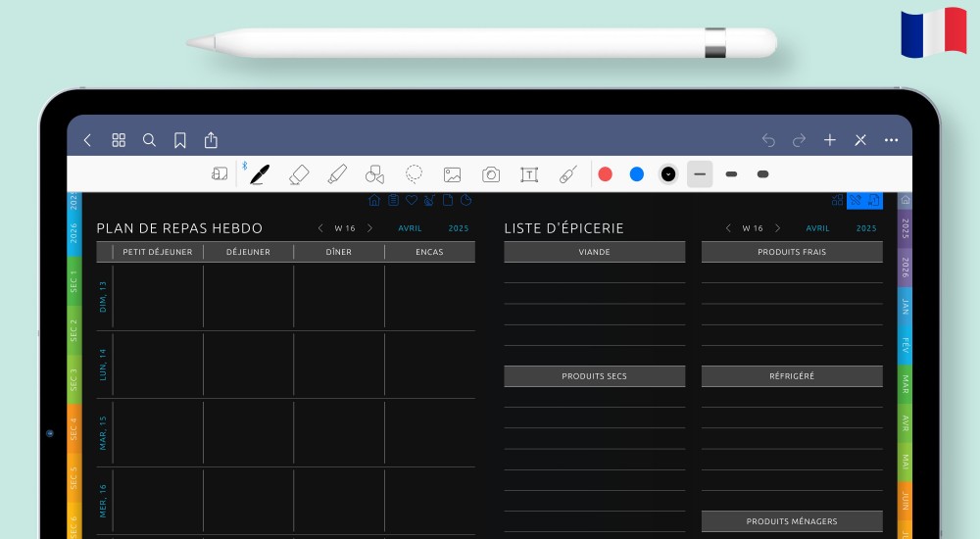Open the planner home icon above meal plan
The image size is (980, 539).
coord(374,200)
